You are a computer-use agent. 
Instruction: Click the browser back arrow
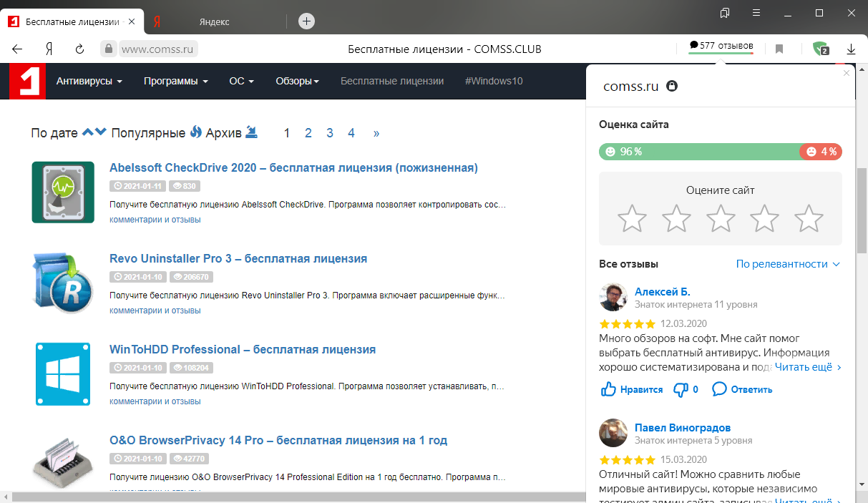click(x=17, y=49)
